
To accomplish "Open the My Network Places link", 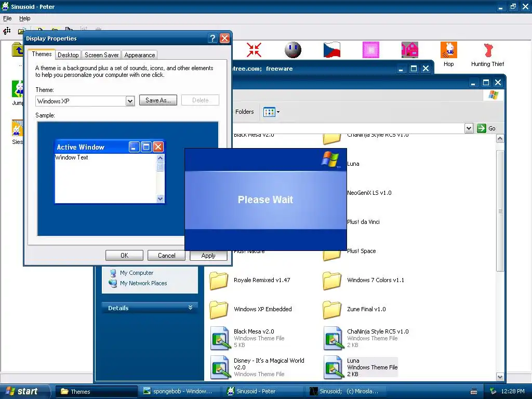I will (143, 283).
